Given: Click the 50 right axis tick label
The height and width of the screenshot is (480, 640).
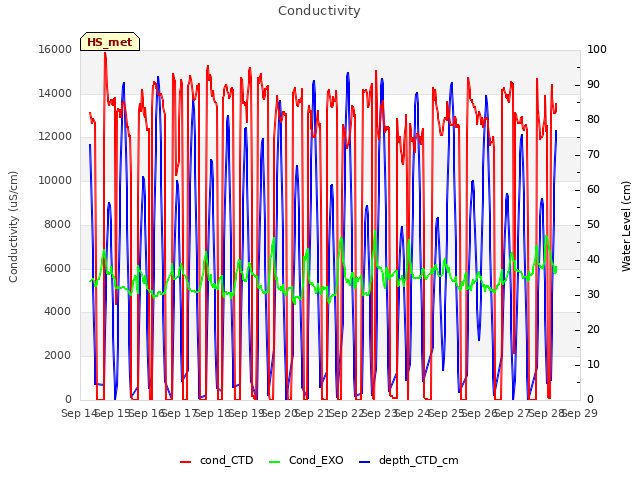Looking at the screenshot, I should coord(593,224).
